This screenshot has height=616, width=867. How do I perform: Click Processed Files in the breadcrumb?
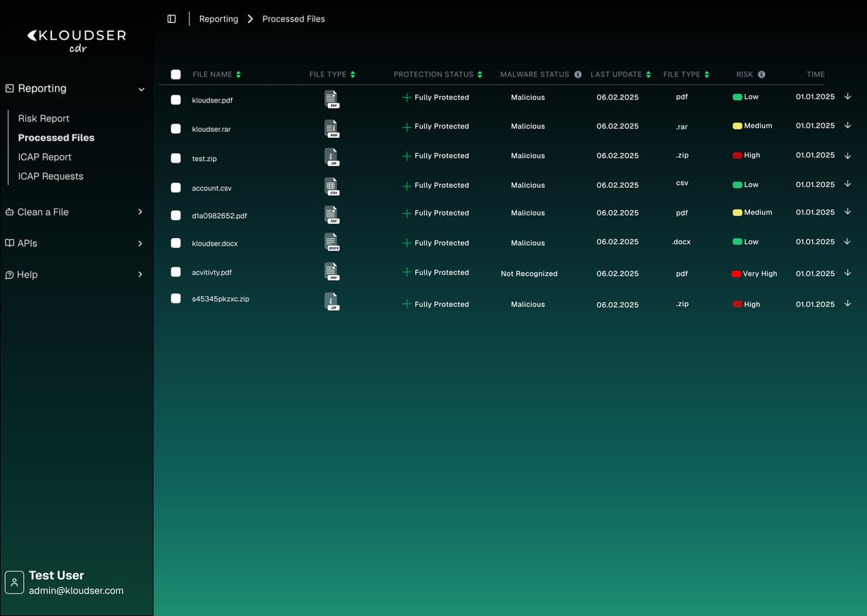[x=293, y=19]
